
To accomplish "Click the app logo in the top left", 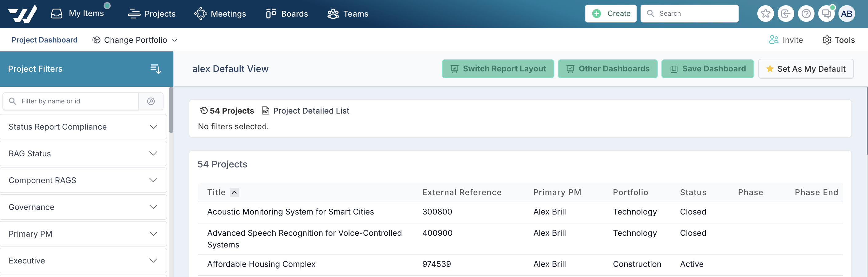I will 22,14.
